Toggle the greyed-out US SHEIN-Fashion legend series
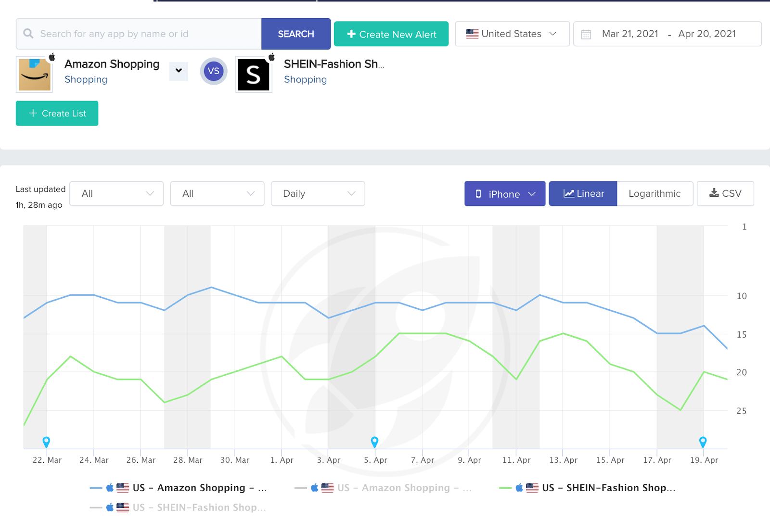 [178, 507]
